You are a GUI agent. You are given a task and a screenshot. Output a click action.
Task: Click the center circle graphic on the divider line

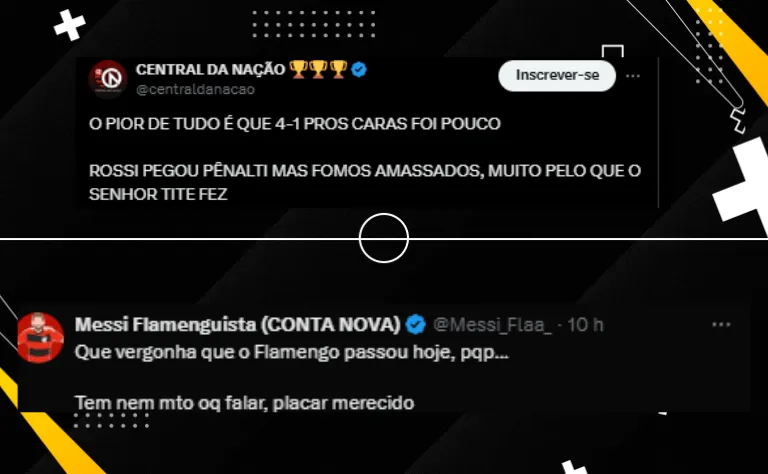384,238
